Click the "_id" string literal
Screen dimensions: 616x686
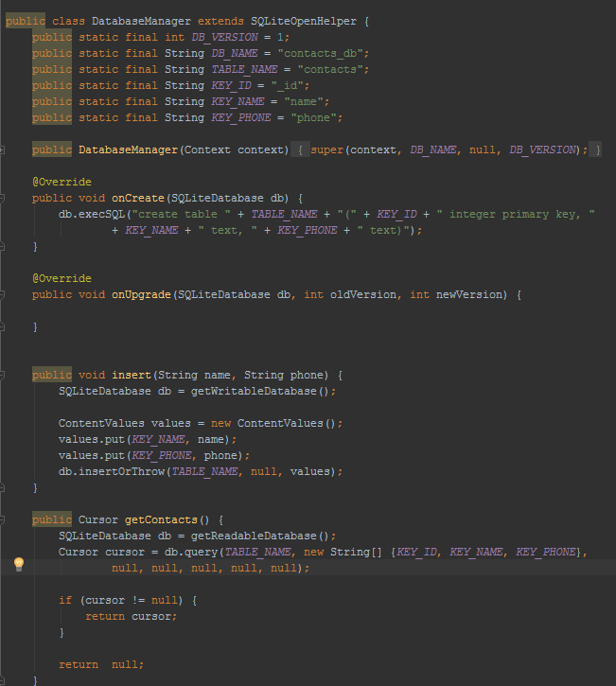pyautogui.click(x=287, y=86)
